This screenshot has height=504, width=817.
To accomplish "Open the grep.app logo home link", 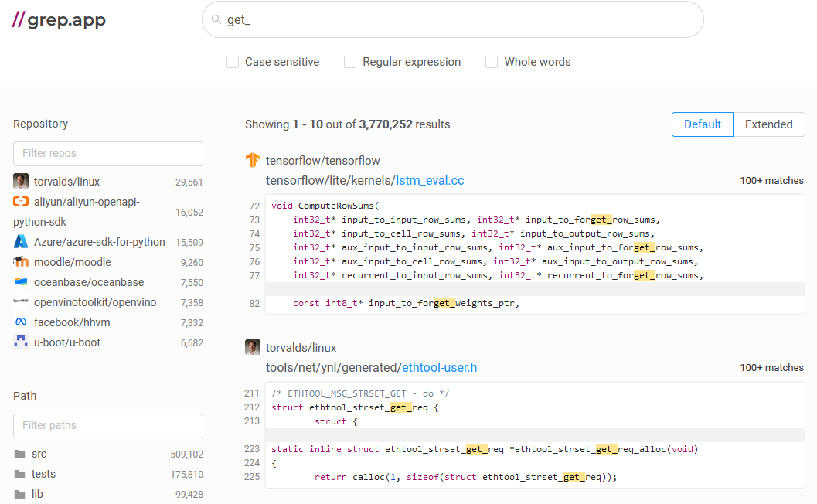I will tap(59, 20).
